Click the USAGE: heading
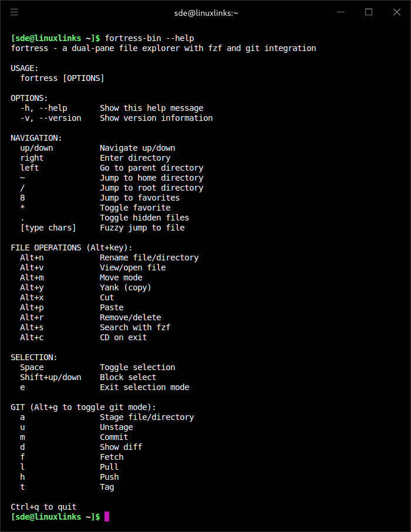 point(25,68)
